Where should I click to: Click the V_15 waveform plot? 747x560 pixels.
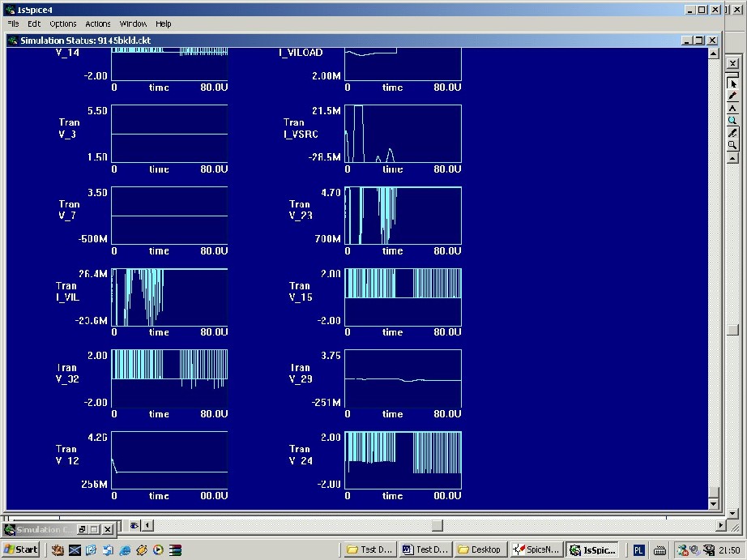(x=403, y=297)
